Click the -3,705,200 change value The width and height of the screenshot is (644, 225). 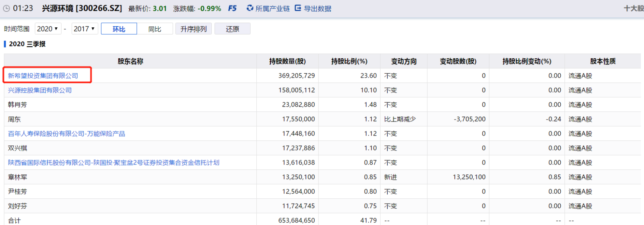pos(469,119)
